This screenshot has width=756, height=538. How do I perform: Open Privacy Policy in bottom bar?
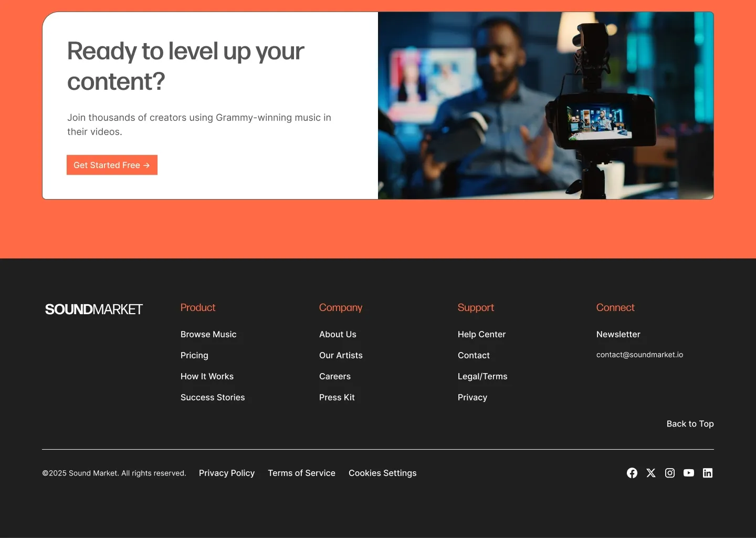coord(227,473)
